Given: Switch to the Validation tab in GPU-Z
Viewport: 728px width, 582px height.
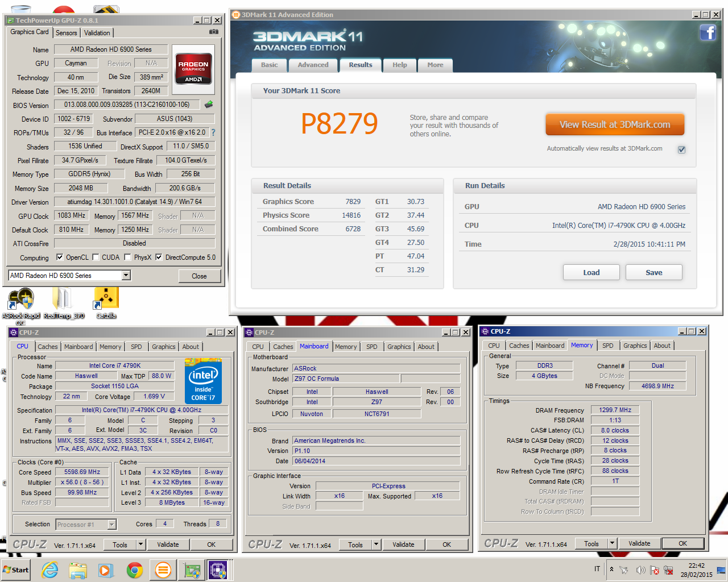Looking at the screenshot, I should (x=97, y=33).
